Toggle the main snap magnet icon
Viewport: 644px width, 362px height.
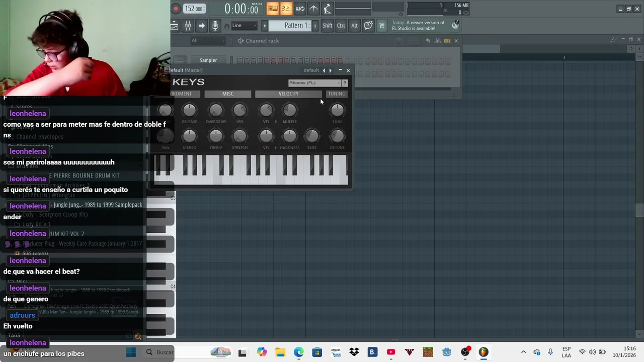click(226, 26)
